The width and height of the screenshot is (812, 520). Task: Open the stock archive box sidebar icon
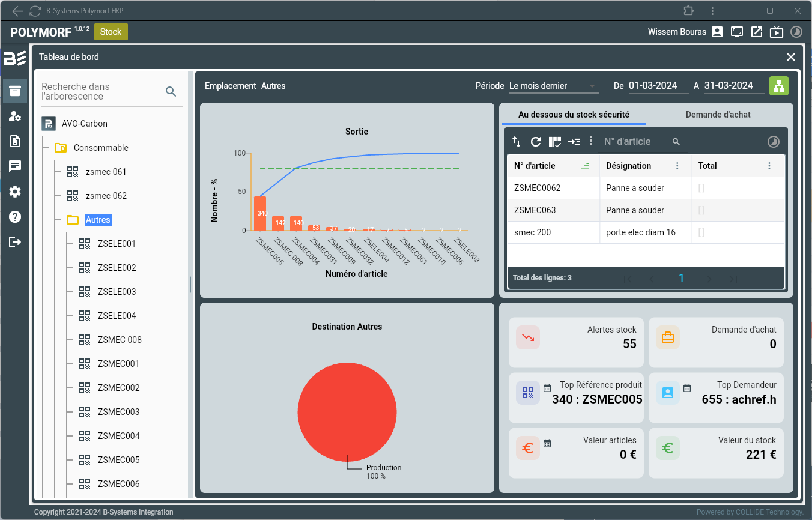click(15, 91)
